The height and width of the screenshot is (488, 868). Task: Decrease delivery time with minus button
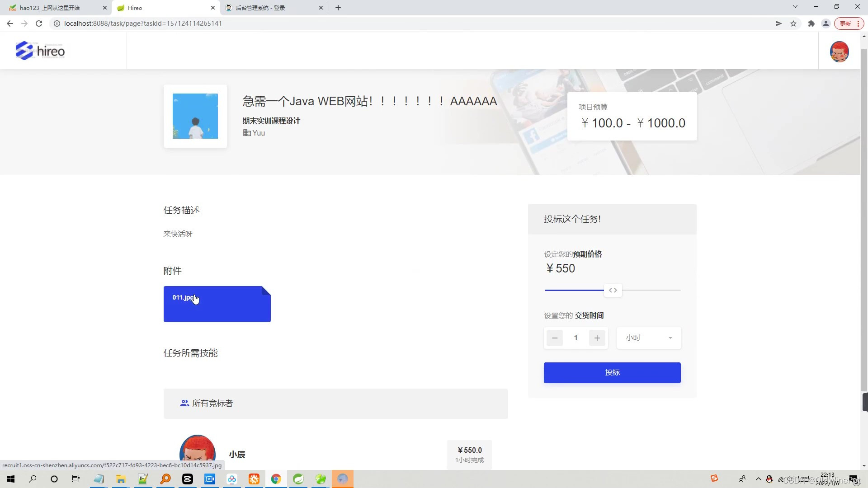tap(555, 338)
